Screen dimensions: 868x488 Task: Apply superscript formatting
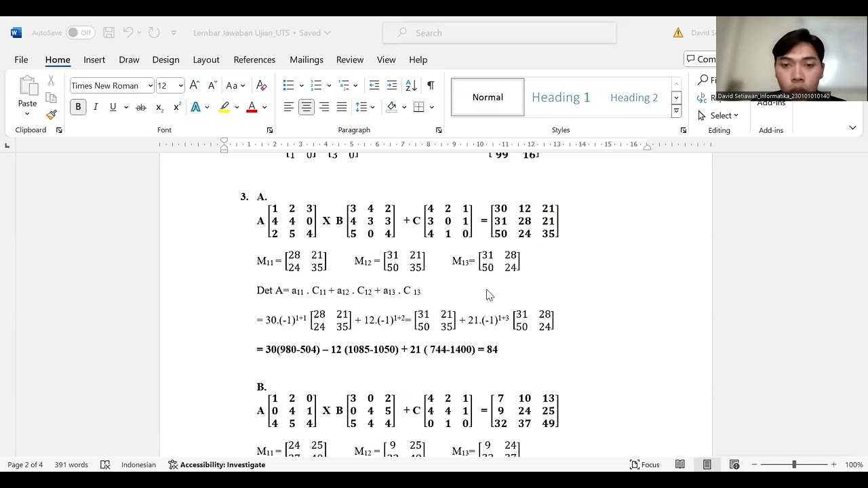pyautogui.click(x=177, y=107)
